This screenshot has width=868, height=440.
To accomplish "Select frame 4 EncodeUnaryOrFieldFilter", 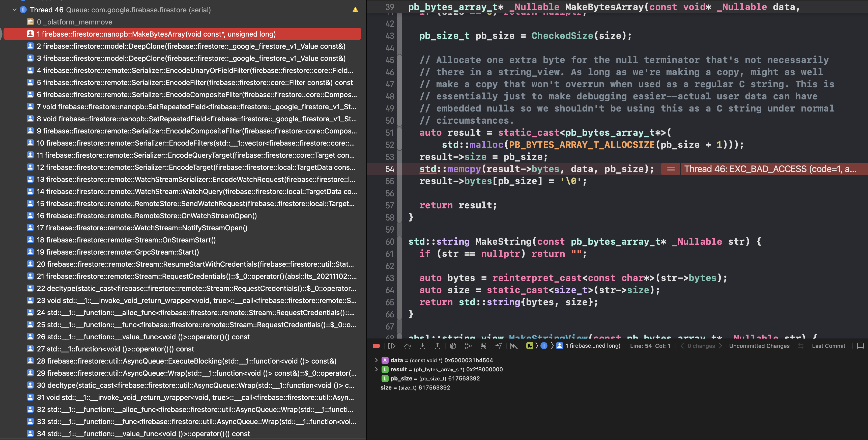I will tap(182, 70).
